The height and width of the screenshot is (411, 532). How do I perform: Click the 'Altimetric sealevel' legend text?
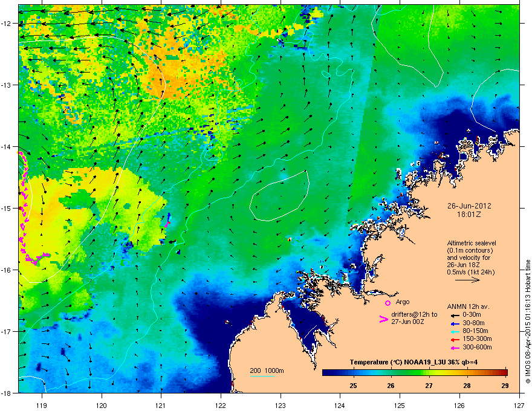pyautogui.click(x=472, y=243)
